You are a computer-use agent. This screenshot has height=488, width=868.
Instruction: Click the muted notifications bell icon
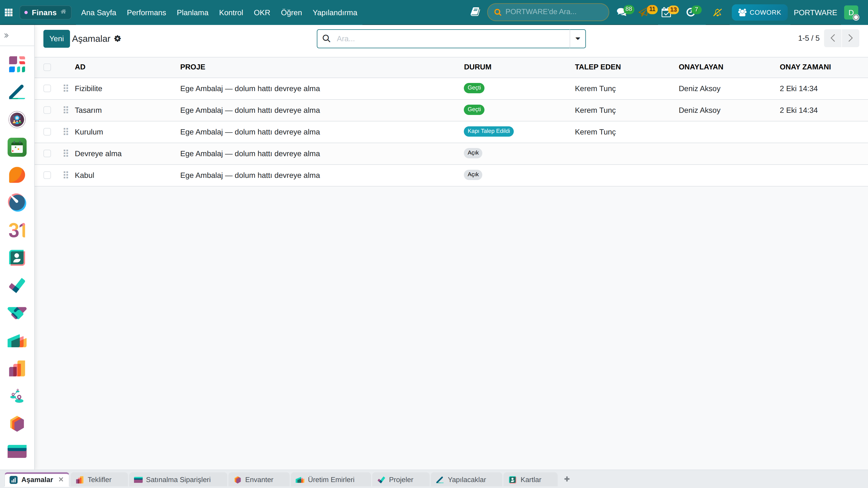(717, 12)
